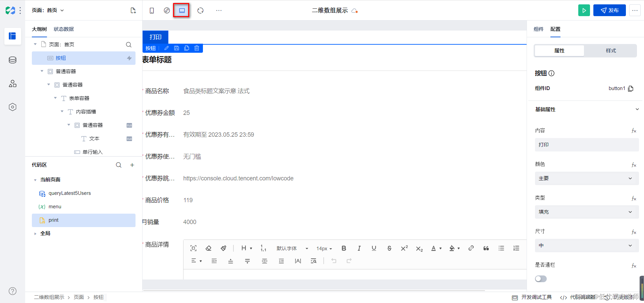Click 页面 in the breadcrumb
This screenshot has width=644, height=303.
click(79, 297)
